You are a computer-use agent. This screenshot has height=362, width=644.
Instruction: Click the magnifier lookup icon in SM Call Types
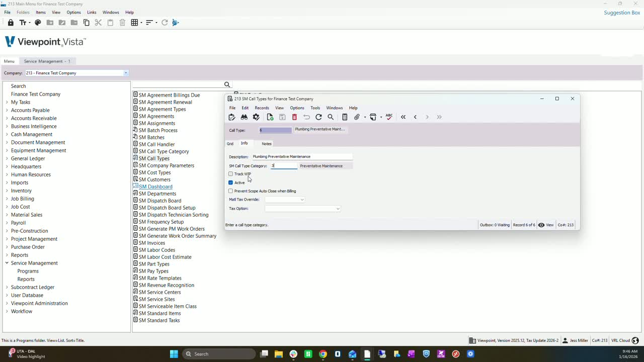(331, 117)
